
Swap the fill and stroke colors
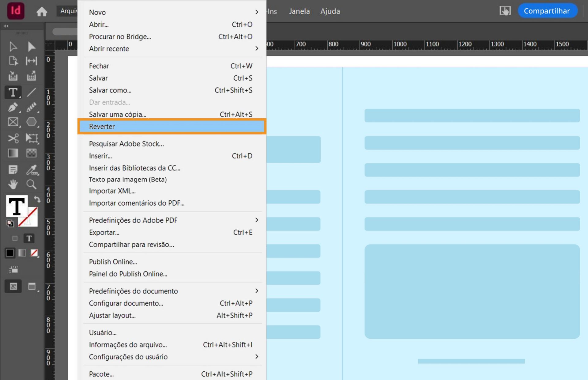click(37, 199)
